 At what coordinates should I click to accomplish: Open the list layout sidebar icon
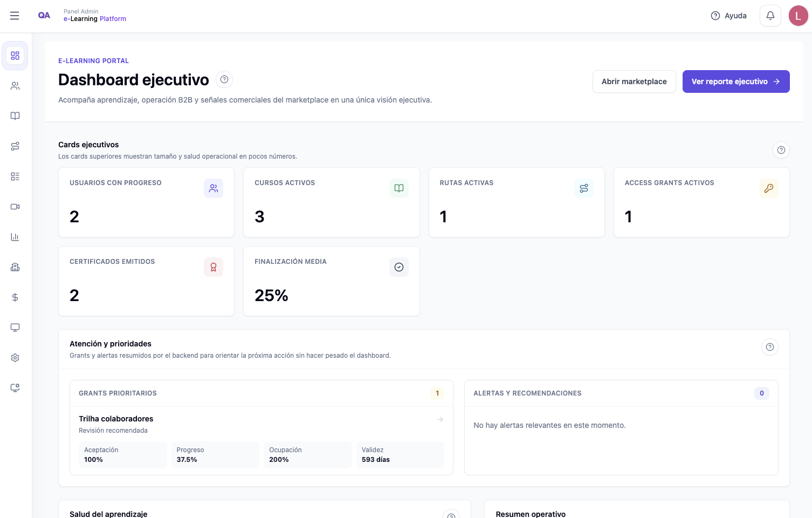[x=15, y=176]
